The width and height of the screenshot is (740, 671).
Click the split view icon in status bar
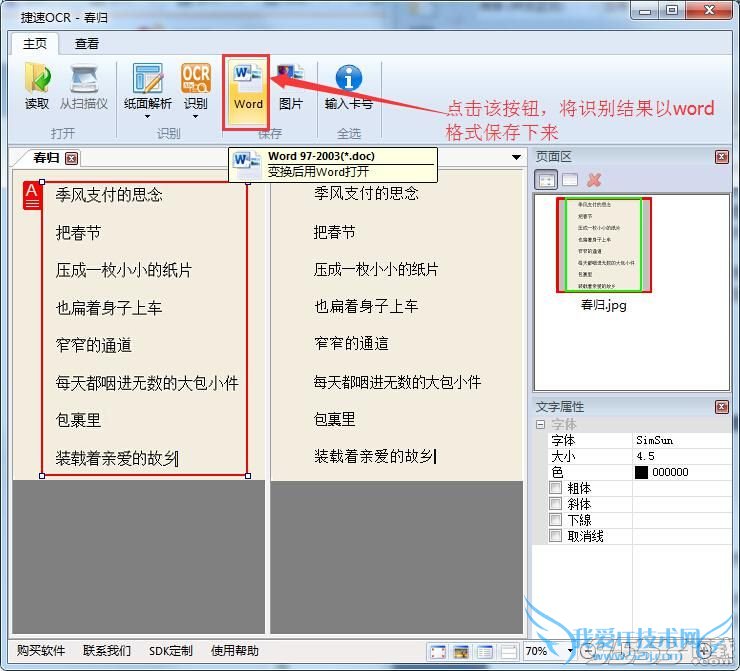508,652
